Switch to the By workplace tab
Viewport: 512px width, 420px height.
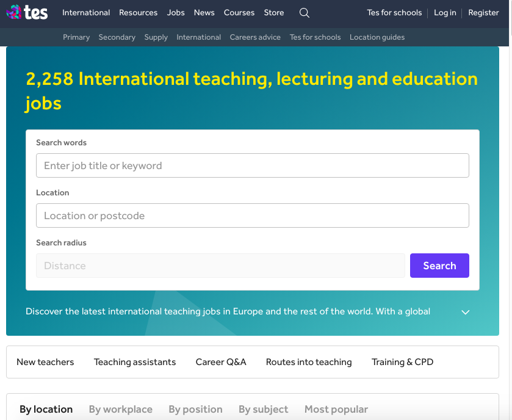point(120,409)
